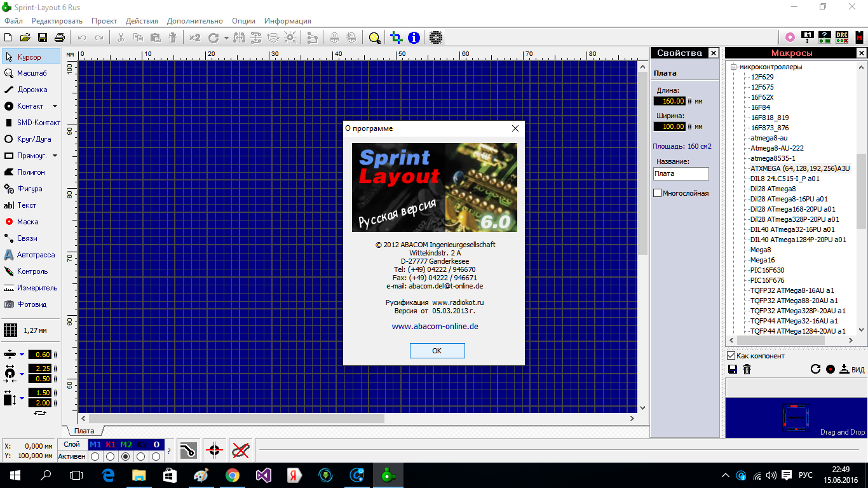Open the grid size 1,27 мм button
Viewport: 868px width, 488px height.
pyautogui.click(x=25, y=330)
